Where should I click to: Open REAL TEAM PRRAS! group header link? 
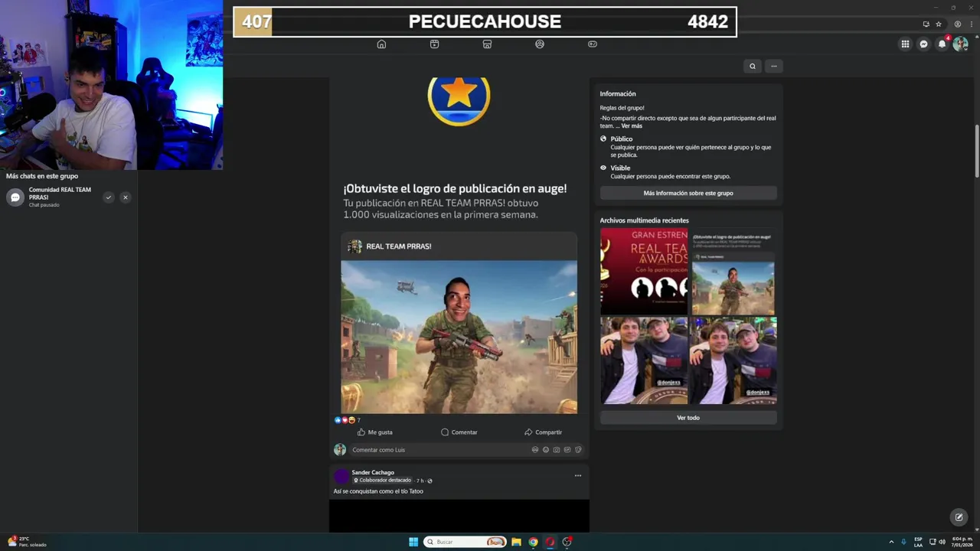click(x=399, y=246)
